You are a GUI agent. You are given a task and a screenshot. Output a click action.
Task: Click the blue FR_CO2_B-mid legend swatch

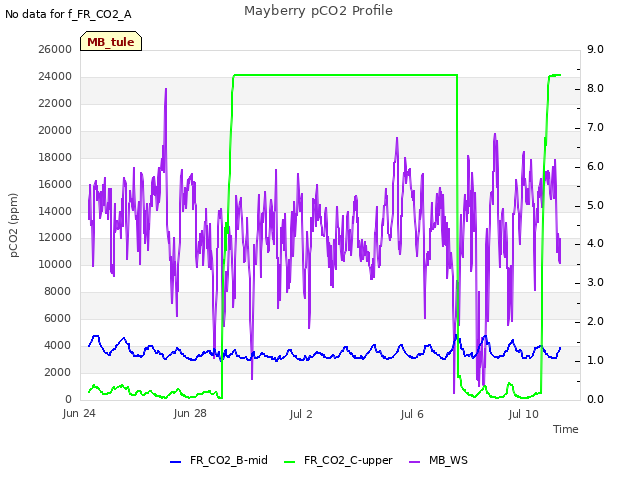coord(176,462)
